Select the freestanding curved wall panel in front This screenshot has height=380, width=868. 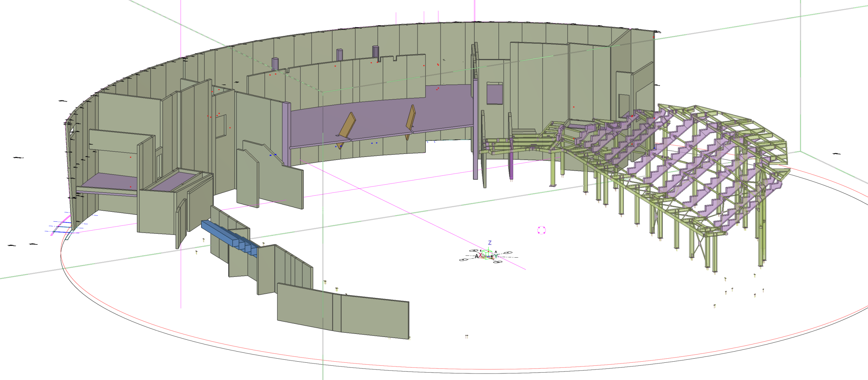click(343, 311)
